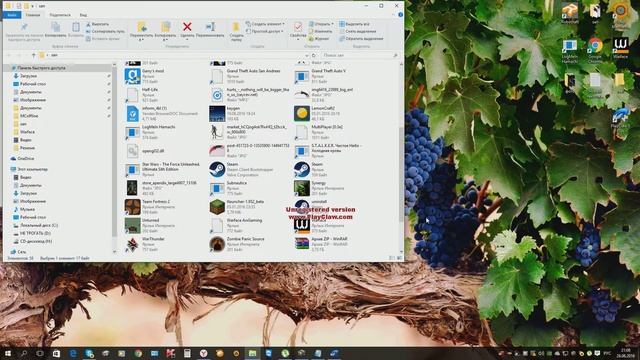
Task: Click the red Delete icon in ribbon
Action: (x=187, y=27)
